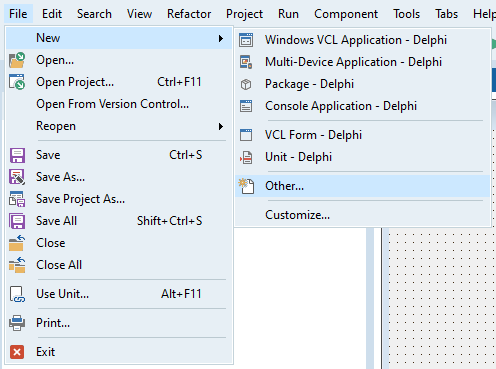Click the Windows VCL Application icon
This screenshot has height=369, width=496.
[246, 40]
